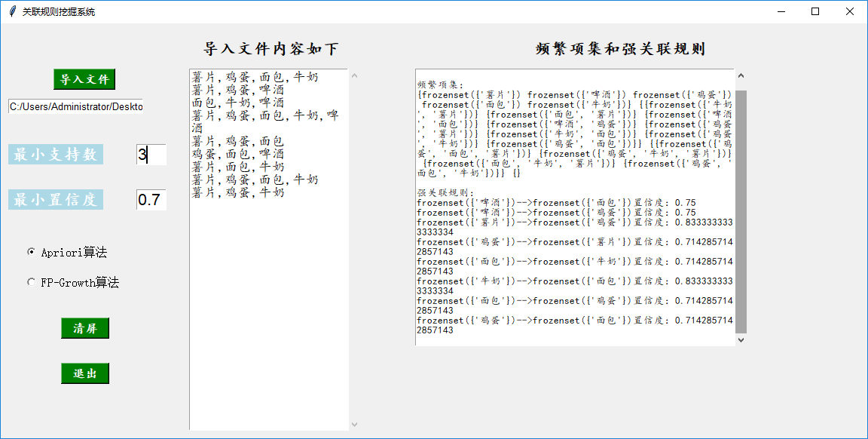Image resolution: width=868 pixels, height=439 pixels.
Task: Click the imported file scrollbar up arrow
Action: click(x=354, y=76)
